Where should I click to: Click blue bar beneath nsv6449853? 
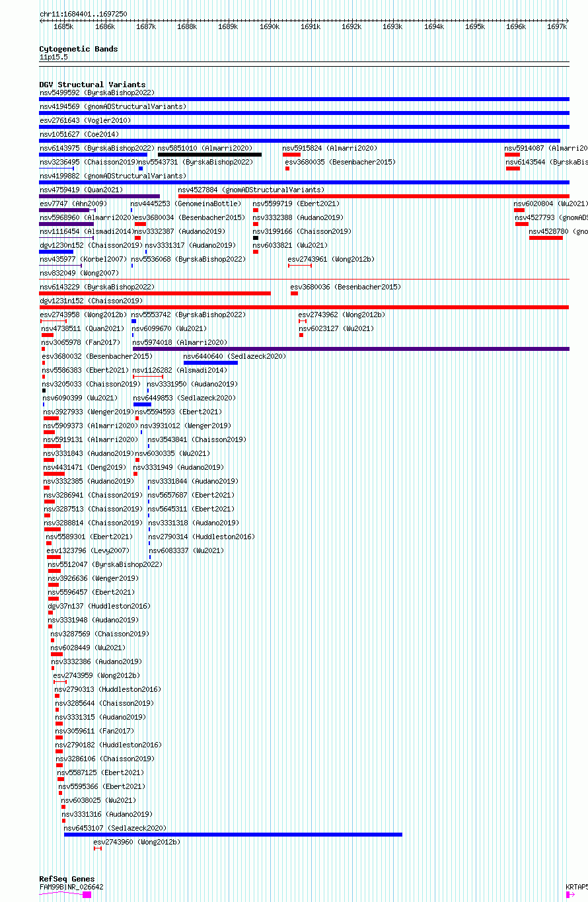coord(142,404)
